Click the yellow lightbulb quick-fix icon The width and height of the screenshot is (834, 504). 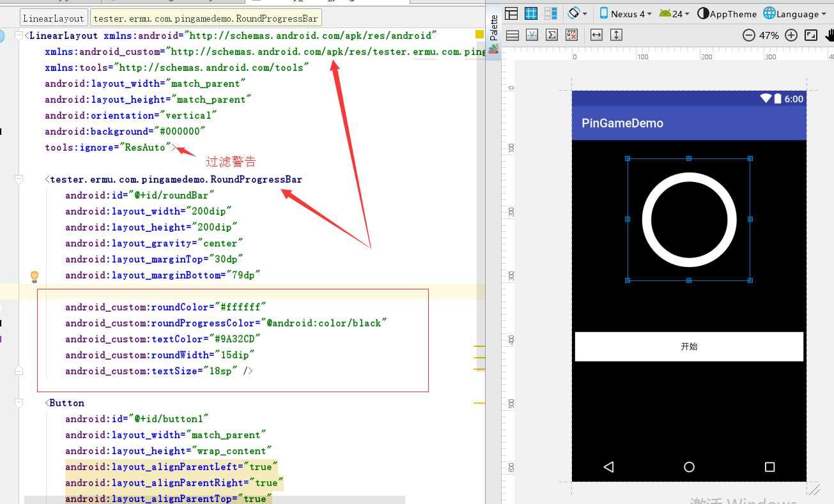click(35, 276)
